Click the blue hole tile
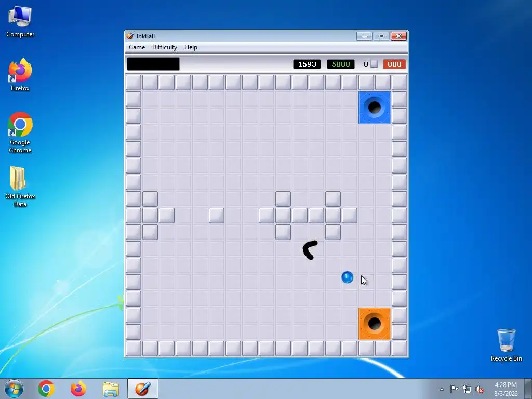The image size is (532, 399). 375,108
